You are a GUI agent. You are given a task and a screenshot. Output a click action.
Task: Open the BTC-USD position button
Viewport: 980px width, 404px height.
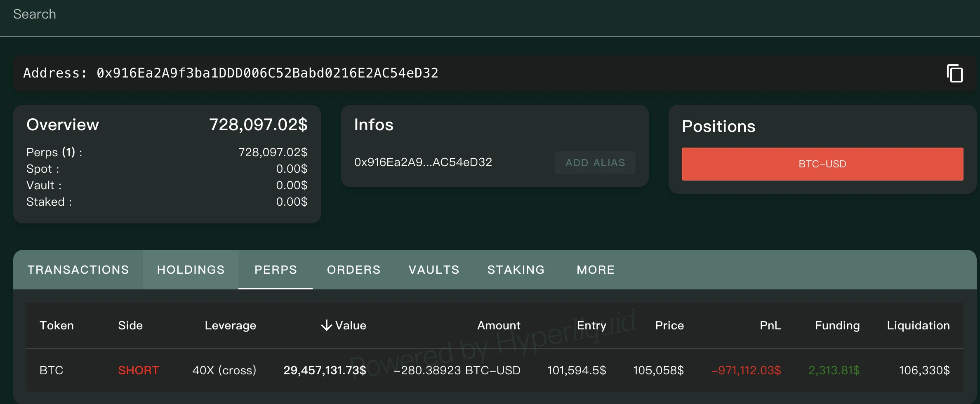coord(822,164)
